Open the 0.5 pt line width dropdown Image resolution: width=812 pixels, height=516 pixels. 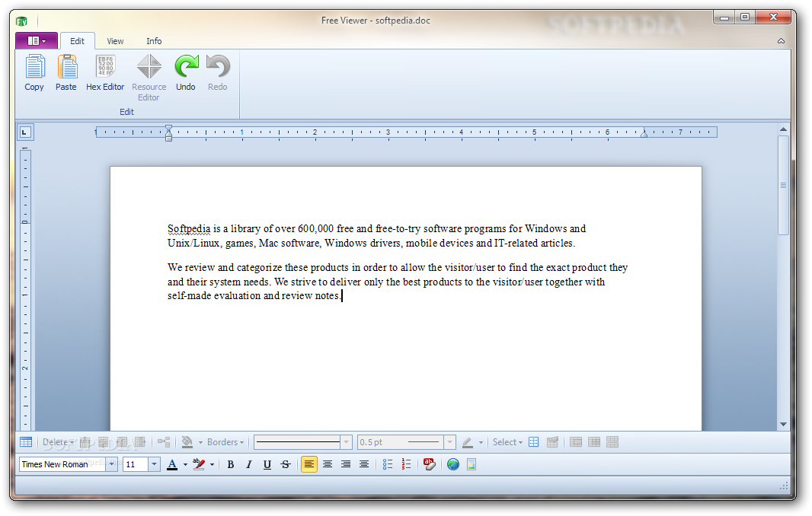tap(450, 442)
